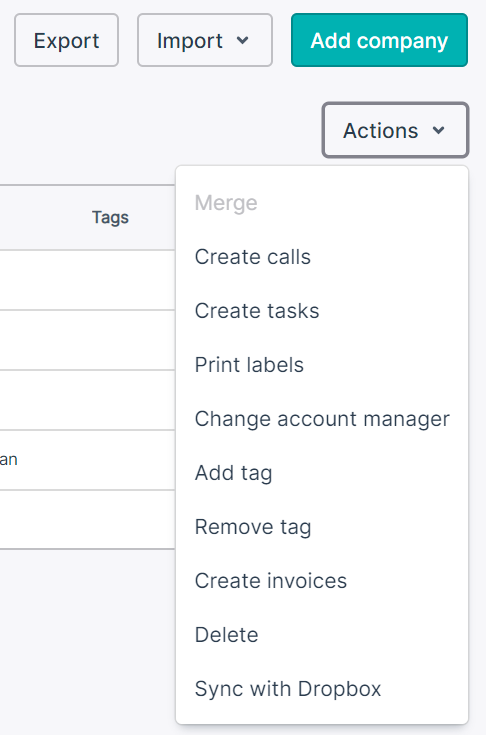
Task: Click the Export button
Action: coord(66,40)
